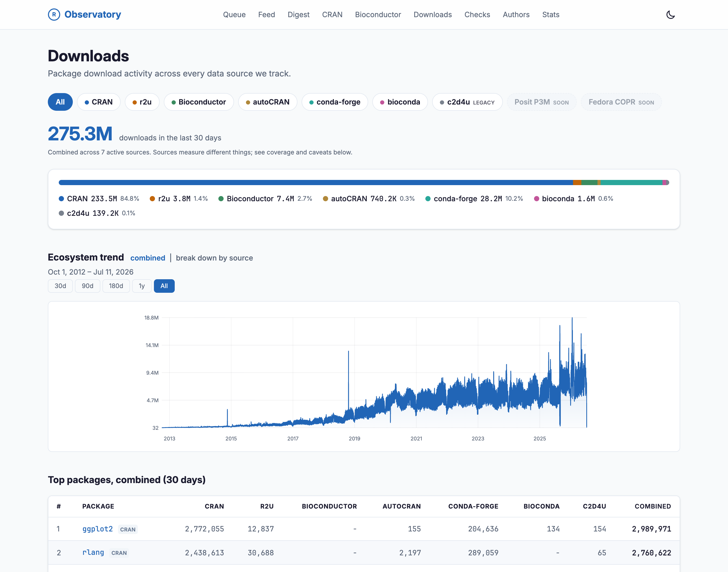Open the ggplot2 package link
The image size is (728, 572).
click(97, 529)
